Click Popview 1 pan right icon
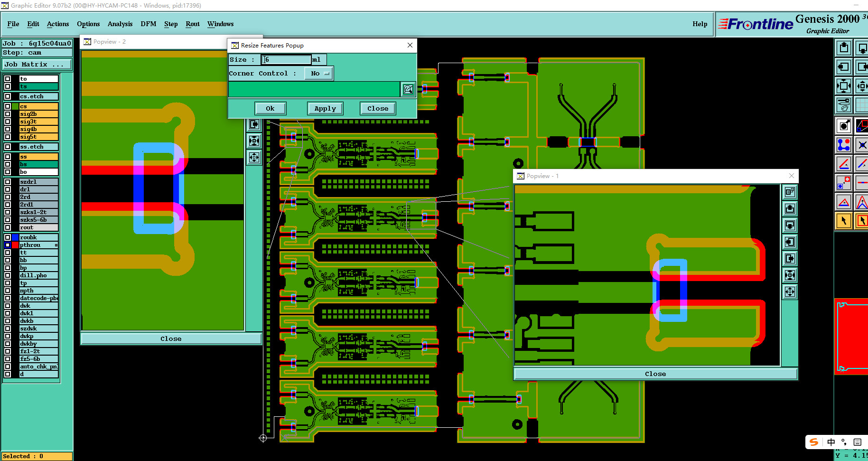 pyautogui.click(x=790, y=259)
